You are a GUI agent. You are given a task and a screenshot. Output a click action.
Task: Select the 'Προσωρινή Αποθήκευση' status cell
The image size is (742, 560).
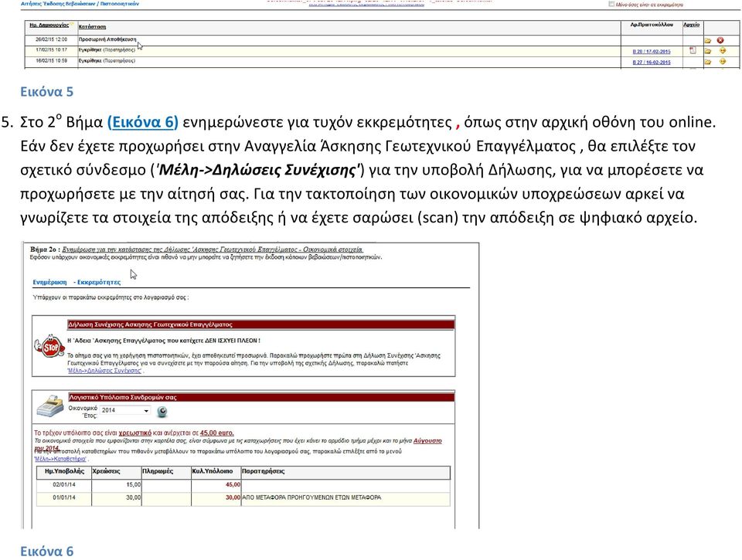[x=107, y=39]
